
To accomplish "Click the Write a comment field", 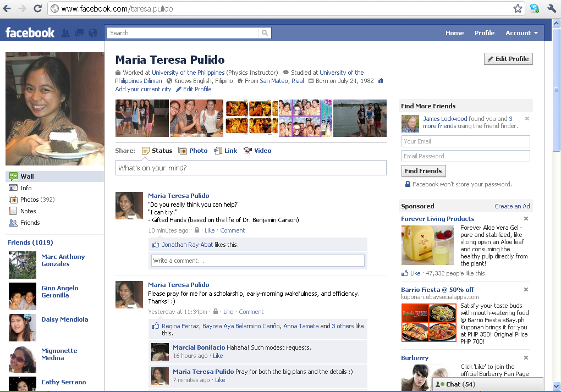I will click(x=258, y=261).
